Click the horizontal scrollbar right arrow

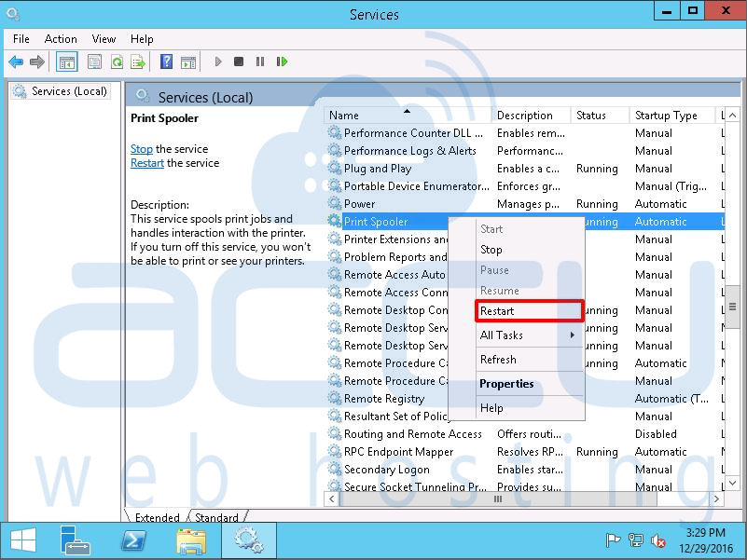tap(716, 499)
